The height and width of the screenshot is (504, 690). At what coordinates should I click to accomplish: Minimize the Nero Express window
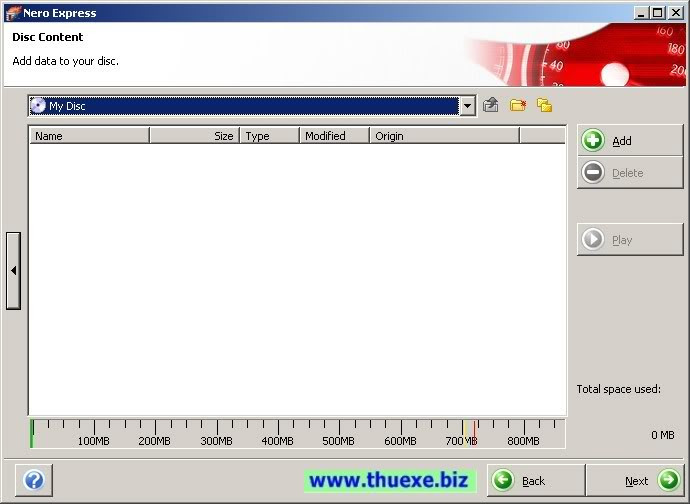coord(641,13)
